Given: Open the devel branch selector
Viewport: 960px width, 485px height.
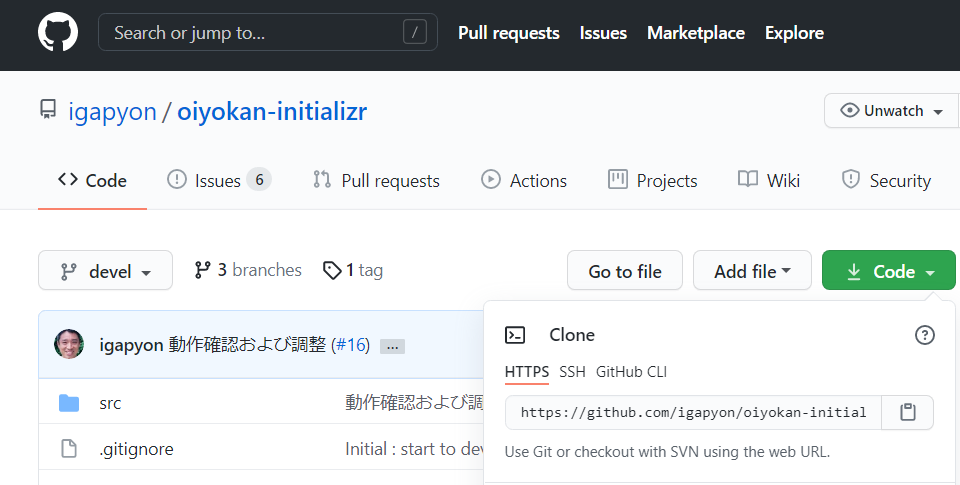Looking at the screenshot, I should click(105, 271).
